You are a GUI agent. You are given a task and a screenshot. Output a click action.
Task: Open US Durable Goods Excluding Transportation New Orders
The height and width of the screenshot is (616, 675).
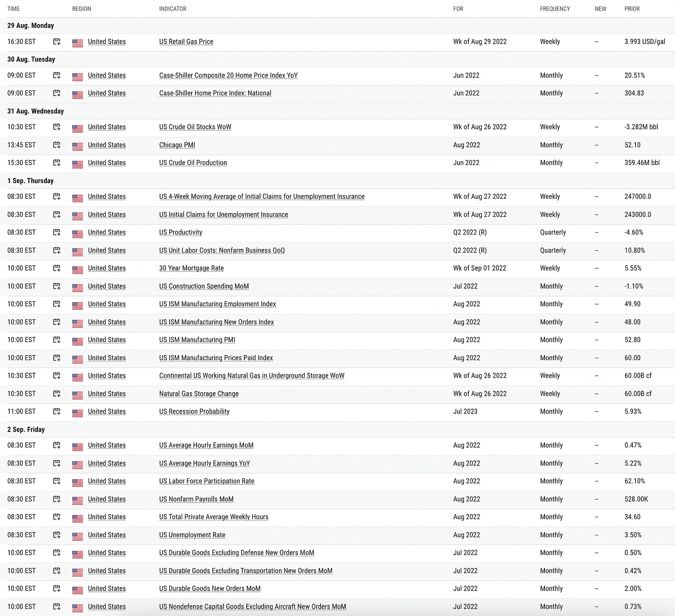246,571
